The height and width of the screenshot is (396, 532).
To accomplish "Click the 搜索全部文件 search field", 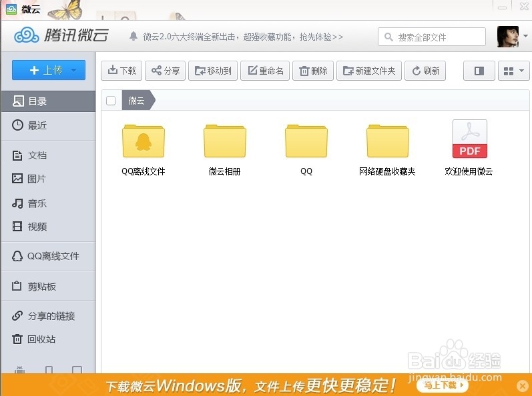I will click(432, 37).
